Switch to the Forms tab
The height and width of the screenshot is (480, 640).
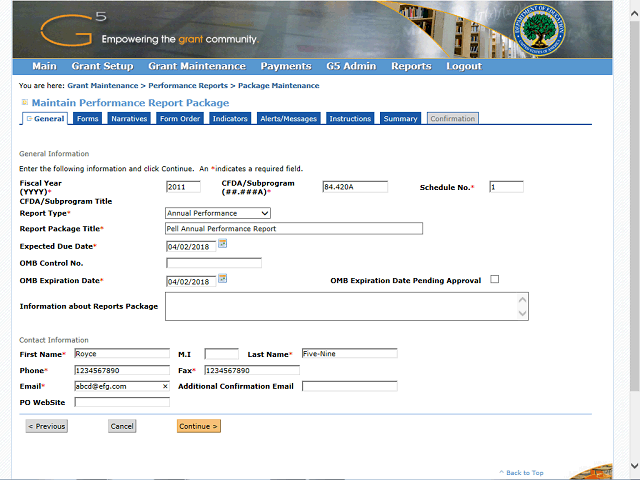coord(88,118)
